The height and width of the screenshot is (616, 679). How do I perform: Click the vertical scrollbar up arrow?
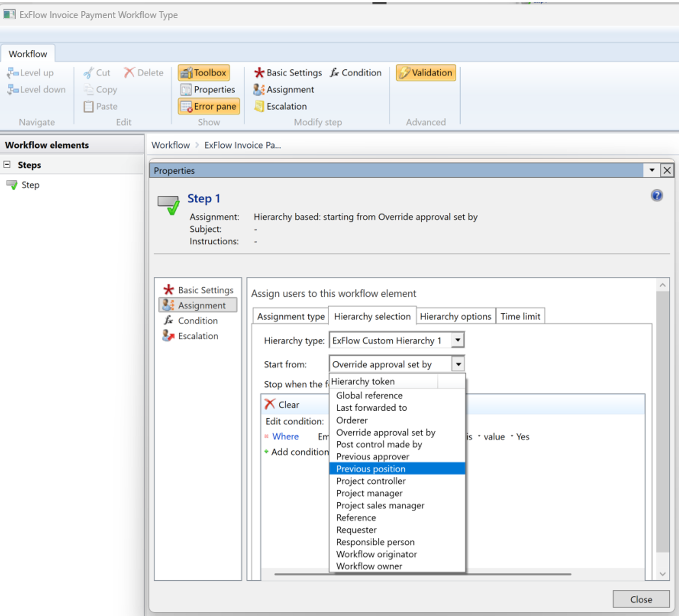click(x=663, y=285)
